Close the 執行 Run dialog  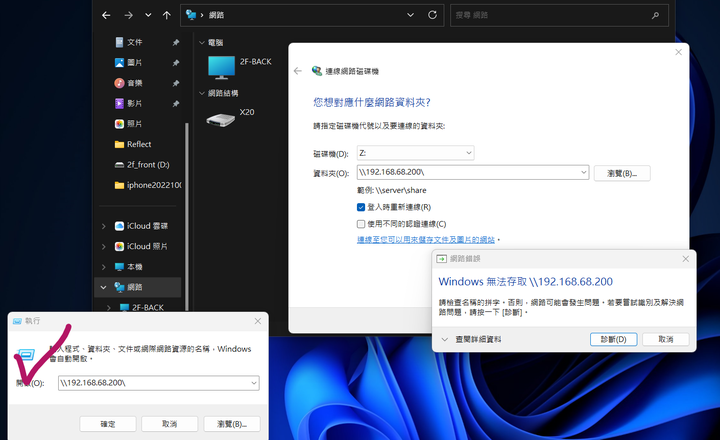point(258,321)
